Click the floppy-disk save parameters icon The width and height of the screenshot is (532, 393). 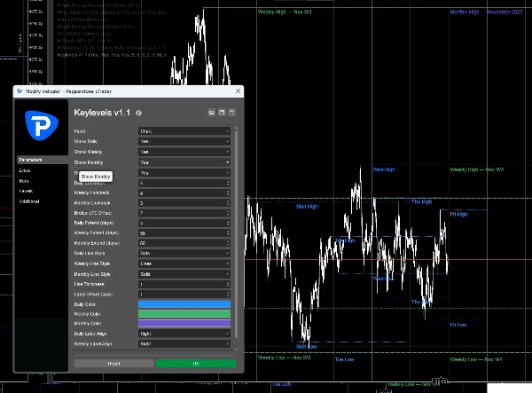pos(222,113)
